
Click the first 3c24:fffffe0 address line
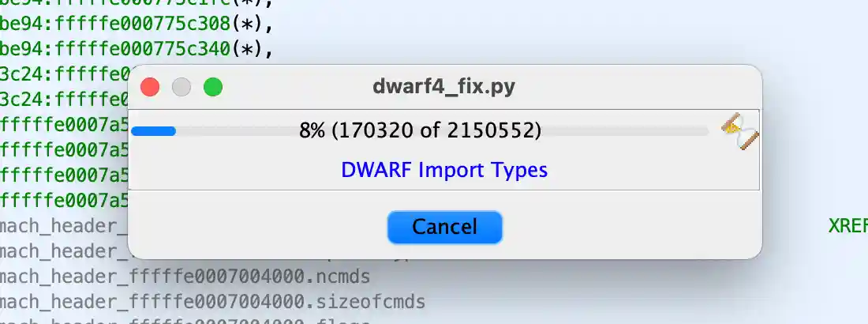tap(64, 73)
